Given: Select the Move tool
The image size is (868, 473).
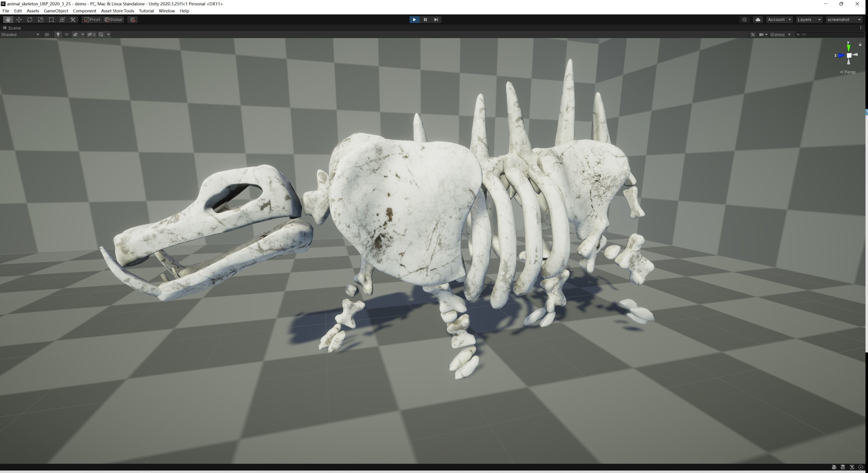Looking at the screenshot, I should pos(19,20).
